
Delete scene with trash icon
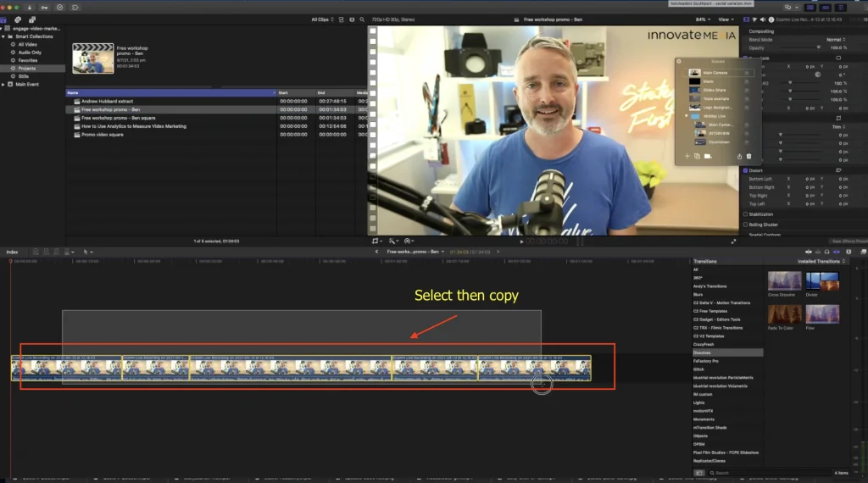click(749, 156)
